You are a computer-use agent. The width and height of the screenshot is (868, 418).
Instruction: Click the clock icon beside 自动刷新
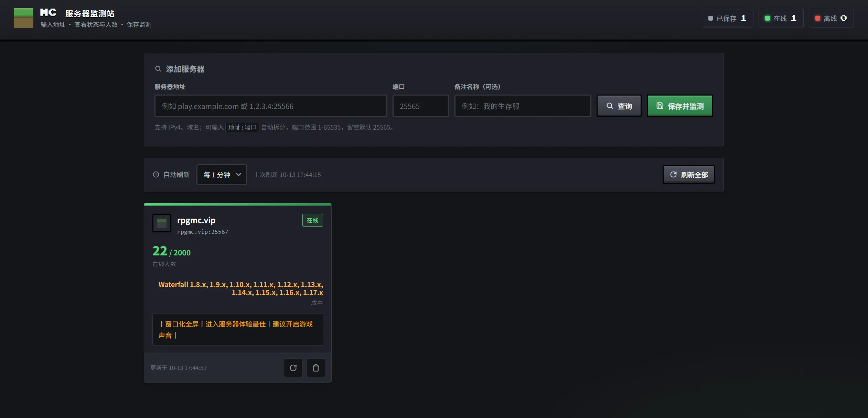[x=156, y=175]
